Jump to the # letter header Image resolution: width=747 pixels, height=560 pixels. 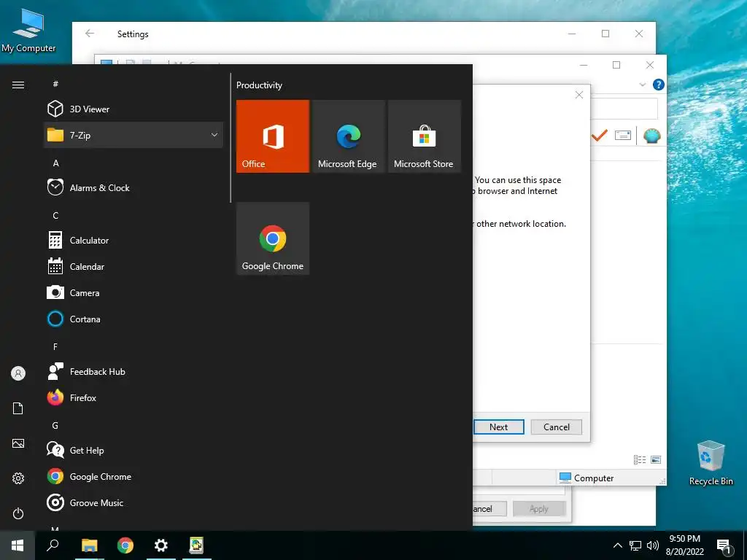tap(55, 84)
